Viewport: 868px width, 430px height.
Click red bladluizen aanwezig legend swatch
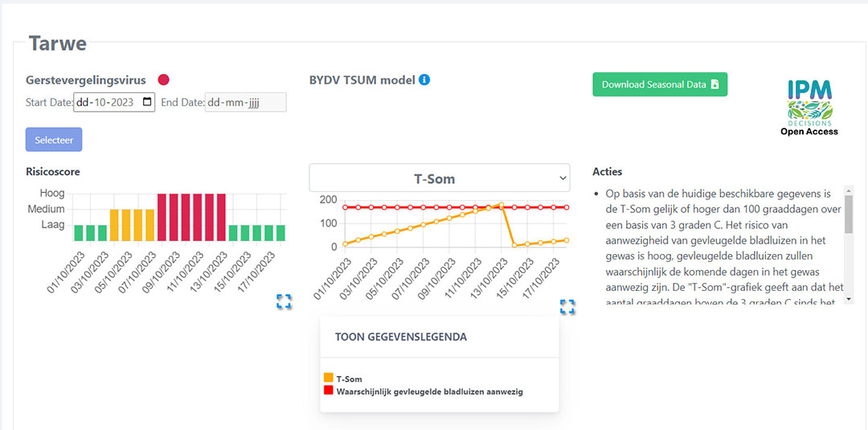click(328, 391)
